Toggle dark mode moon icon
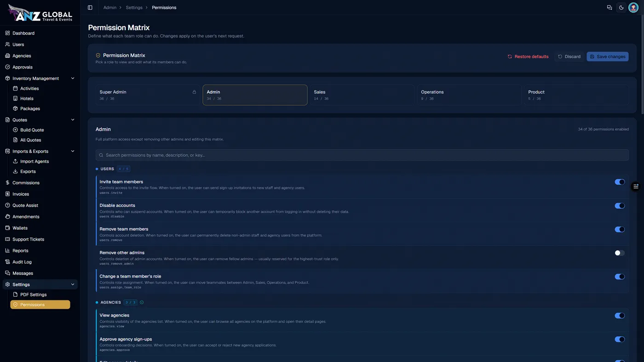Screen dimensions: 644x362 pyautogui.click(x=621, y=7)
